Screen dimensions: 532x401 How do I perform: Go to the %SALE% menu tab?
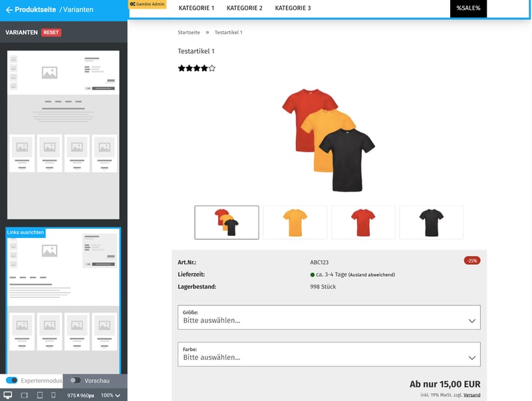coord(468,9)
